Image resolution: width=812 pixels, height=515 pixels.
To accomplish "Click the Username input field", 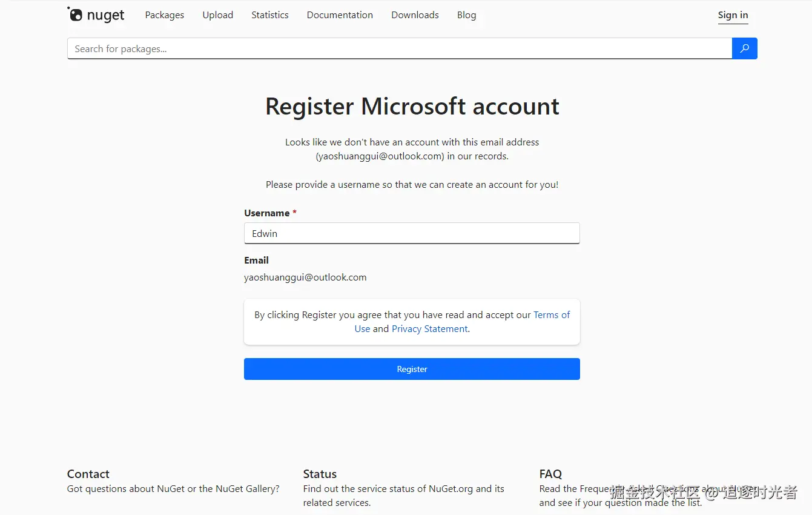I will click(412, 233).
